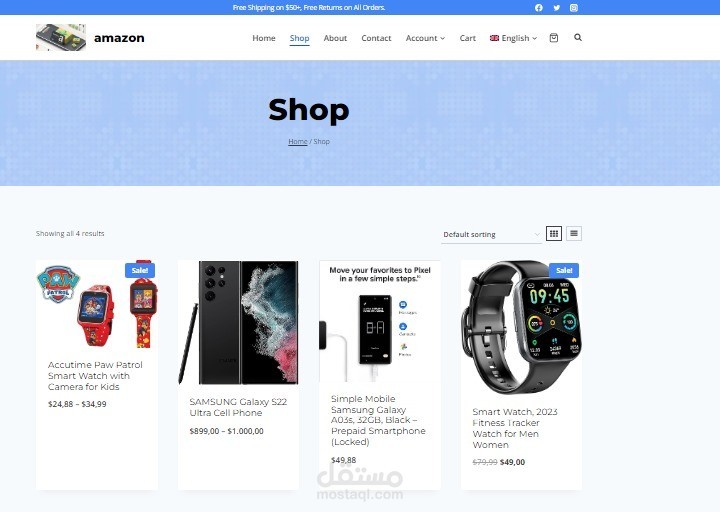The height and width of the screenshot is (512, 720).
Task: Open Simple Mobile Samsung Galaxy A03s title
Action: [378, 420]
